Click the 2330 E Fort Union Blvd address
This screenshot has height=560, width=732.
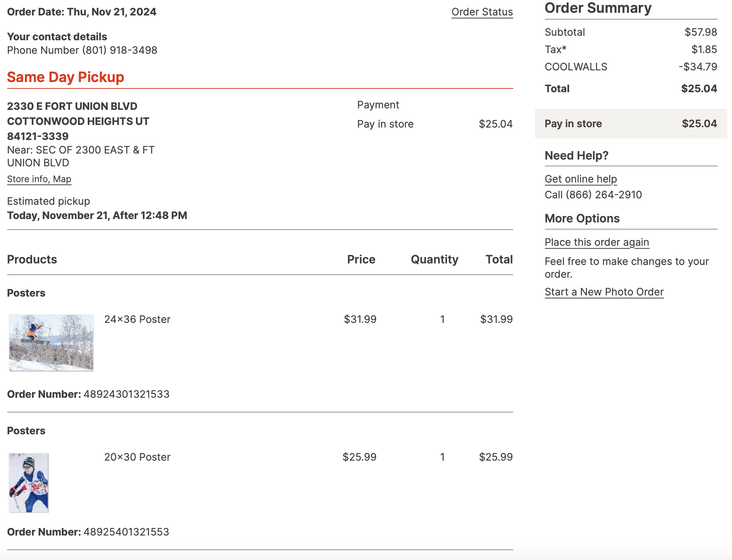(x=72, y=107)
